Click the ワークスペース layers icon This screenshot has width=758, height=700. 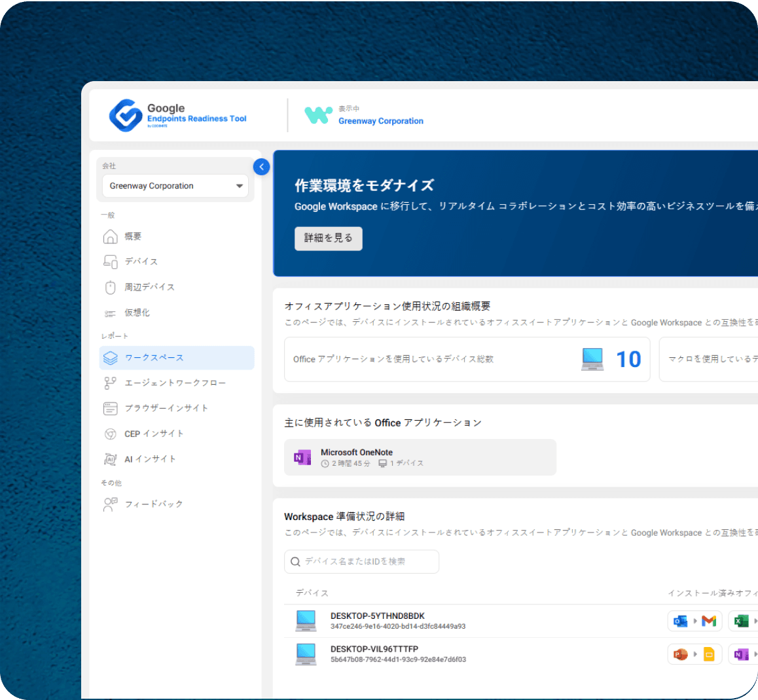click(x=110, y=358)
